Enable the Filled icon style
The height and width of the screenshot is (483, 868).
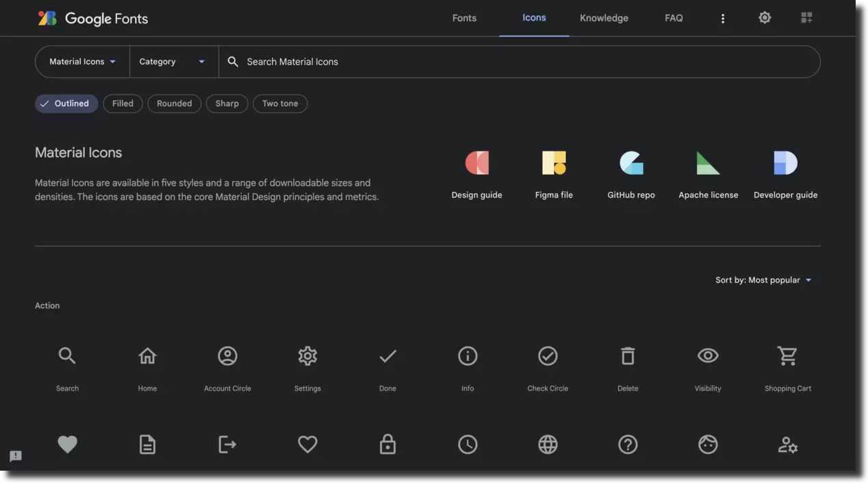[x=123, y=103]
